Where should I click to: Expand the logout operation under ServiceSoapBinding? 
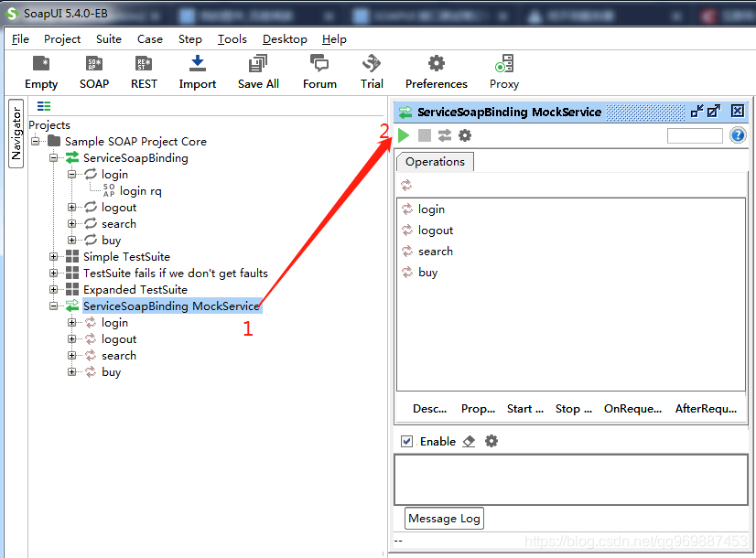point(71,208)
